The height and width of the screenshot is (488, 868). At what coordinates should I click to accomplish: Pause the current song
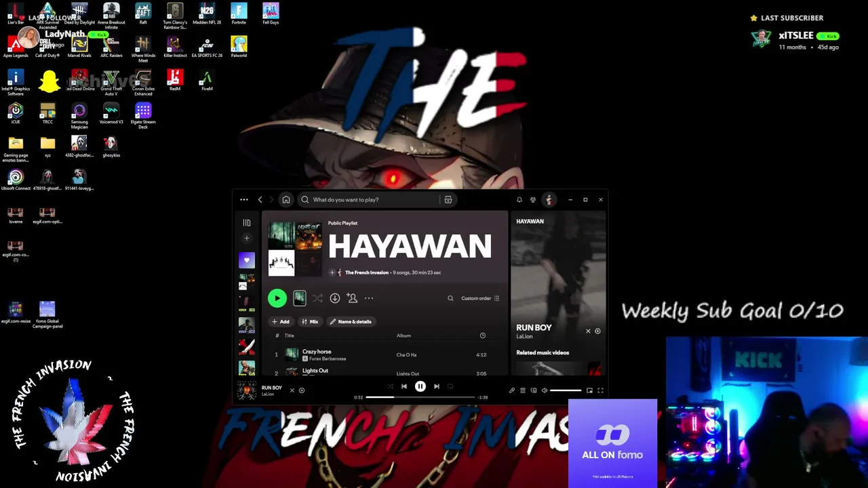point(420,386)
